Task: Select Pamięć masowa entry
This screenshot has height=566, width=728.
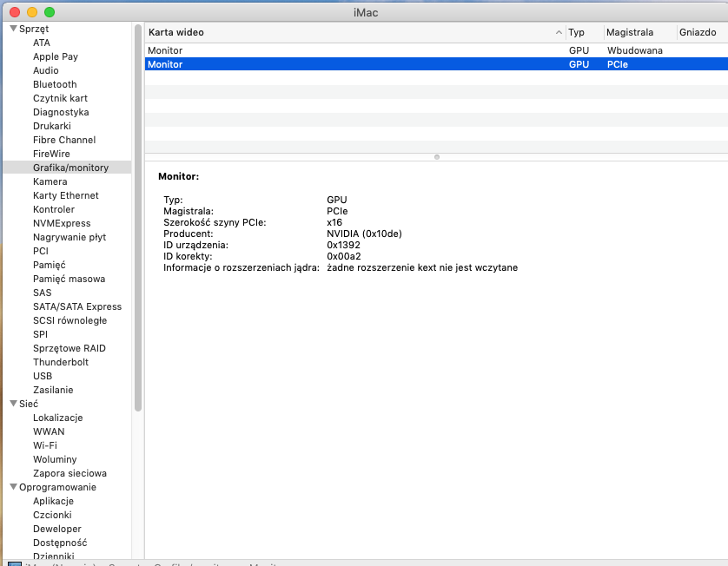Action: 69,279
